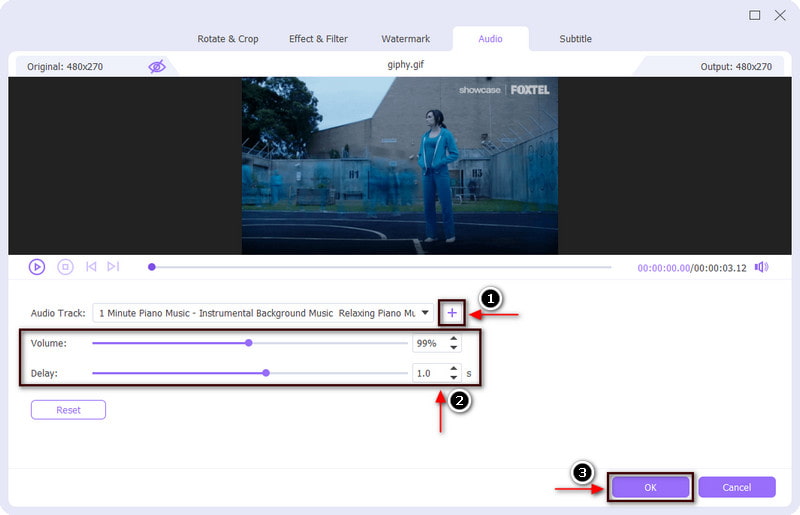The height and width of the screenshot is (515, 800).
Task: Increase the Volume percentage stepper
Action: pyautogui.click(x=454, y=338)
